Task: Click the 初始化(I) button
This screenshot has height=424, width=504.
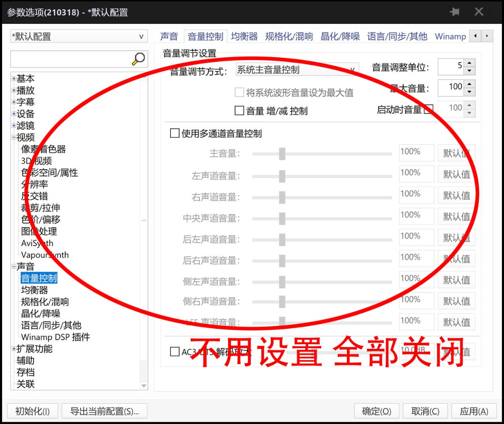Action: click(32, 411)
